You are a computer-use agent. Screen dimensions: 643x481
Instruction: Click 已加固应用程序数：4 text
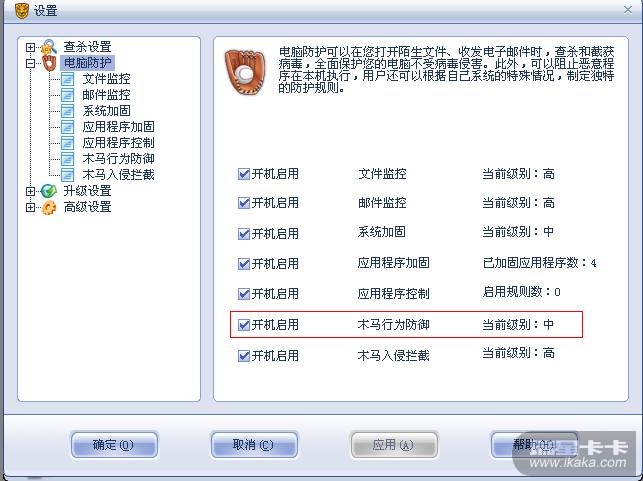tap(540, 262)
